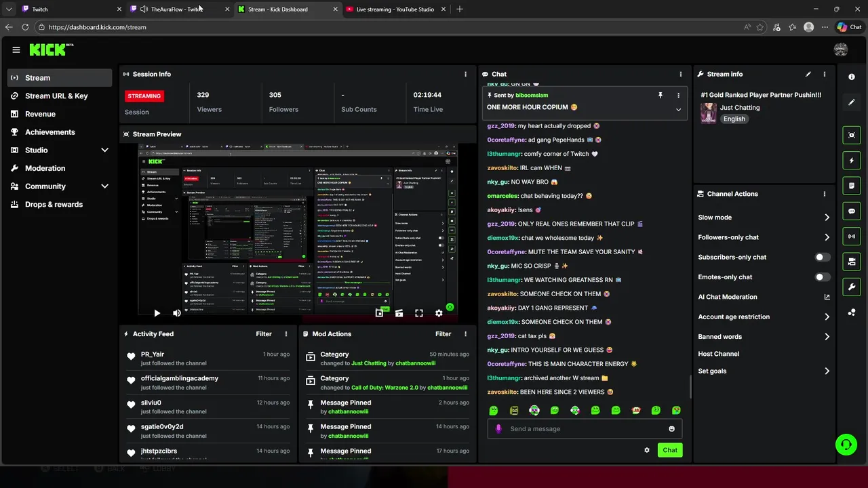Open Banned words chevron
The image size is (868, 488).
click(x=827, y=337)
